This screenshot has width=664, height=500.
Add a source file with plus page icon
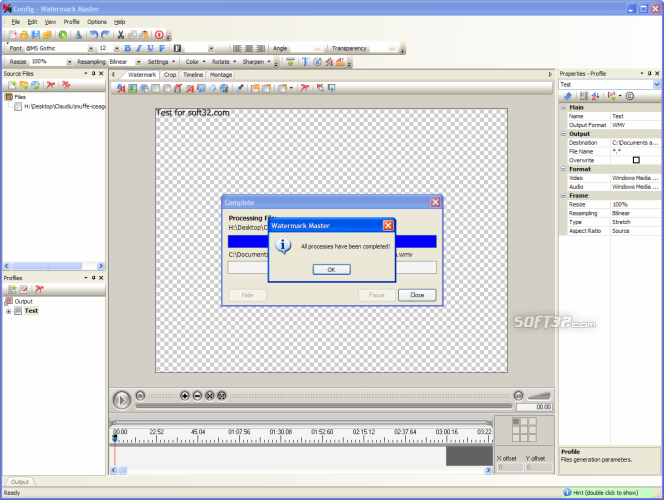(12, 85)
